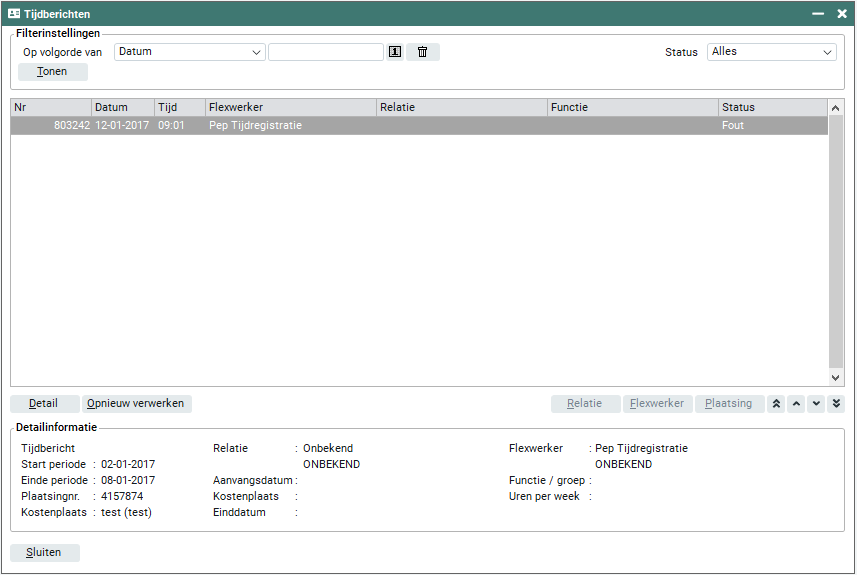This screenshot has height=575, width=857.
Task: Click the list scrollbar down arrow
Action: [x=836, y=377]
